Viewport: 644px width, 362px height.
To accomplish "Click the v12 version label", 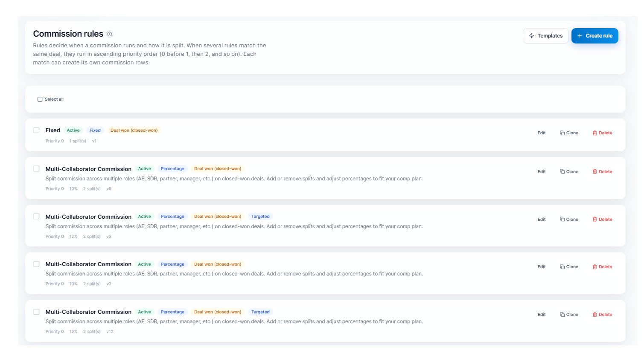I will [x=110, y=332].
